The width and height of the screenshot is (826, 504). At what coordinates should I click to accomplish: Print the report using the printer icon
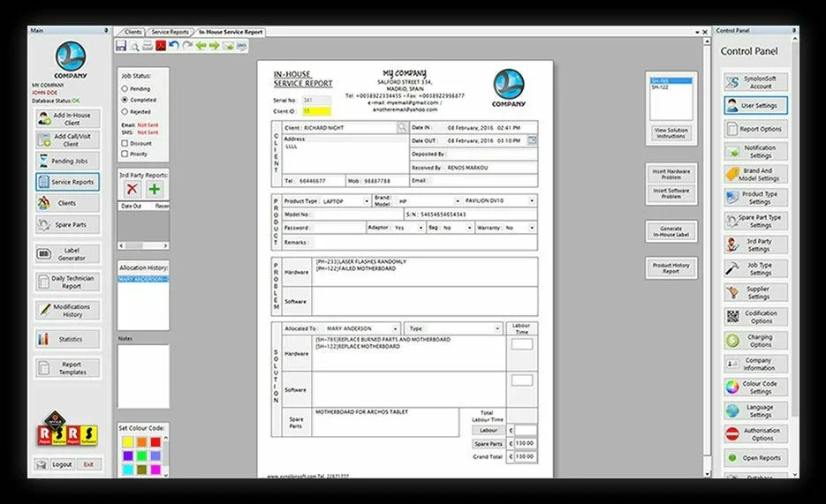(x=148, y=46)
